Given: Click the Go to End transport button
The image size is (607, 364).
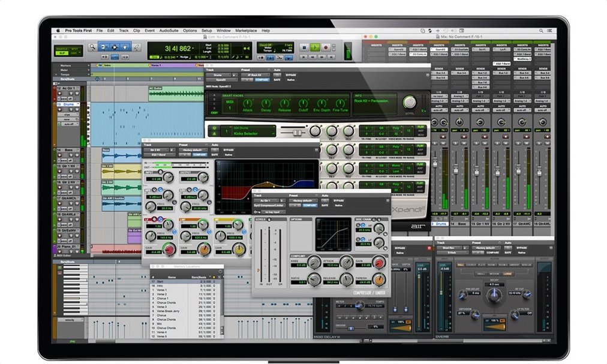Looking at the screenshot, I should point(330,57).
